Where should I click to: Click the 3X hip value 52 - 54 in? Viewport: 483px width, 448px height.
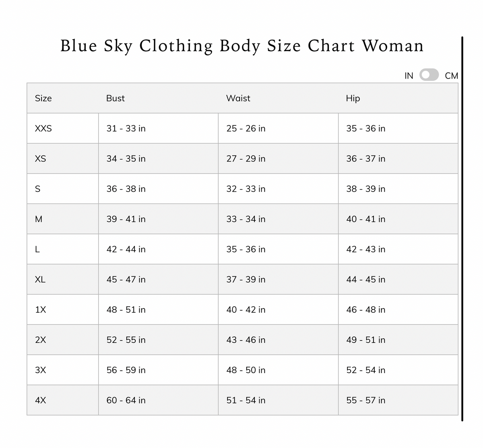(x=365, y=370)
